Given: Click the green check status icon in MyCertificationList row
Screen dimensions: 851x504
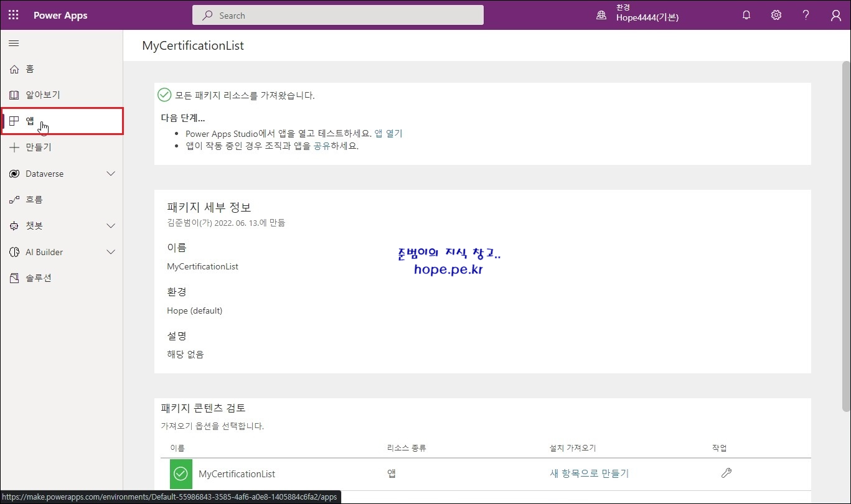Looking at the screenshot, I should coord(181,474).
